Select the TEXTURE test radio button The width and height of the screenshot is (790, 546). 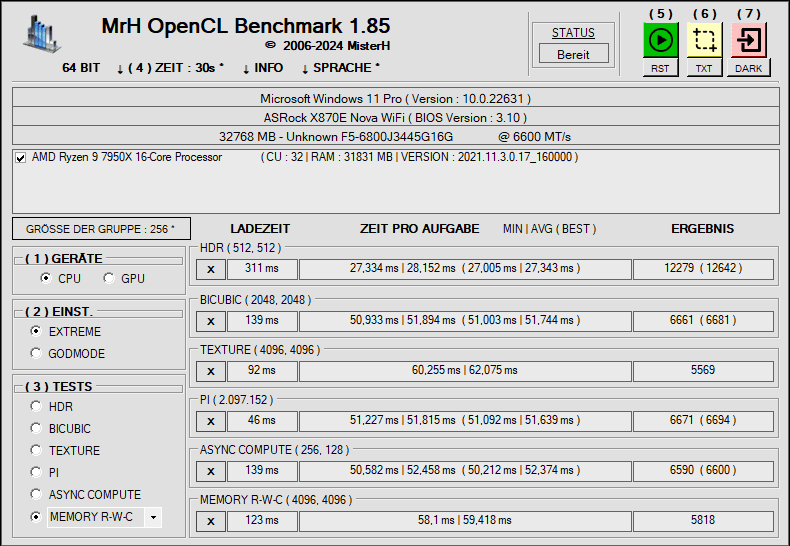pos(35,450)
